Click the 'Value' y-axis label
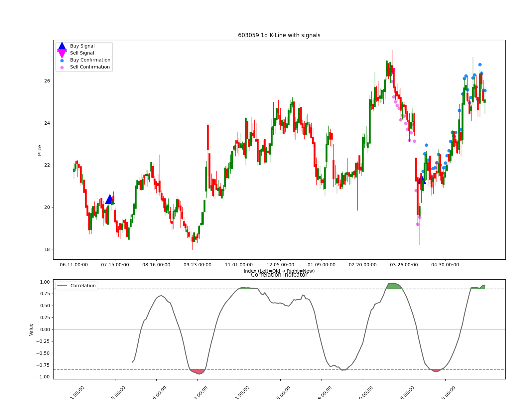 click(x=31, y=330)
